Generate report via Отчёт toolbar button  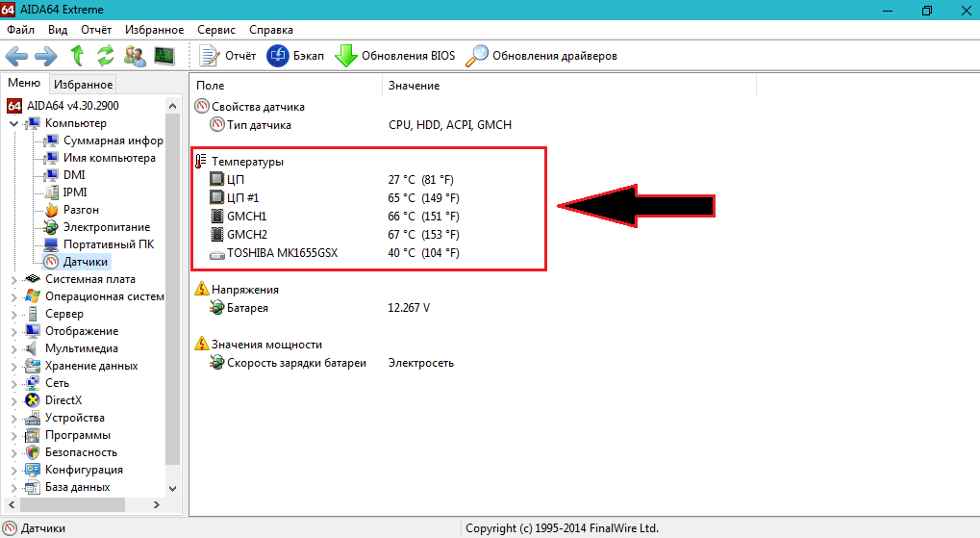228,56
